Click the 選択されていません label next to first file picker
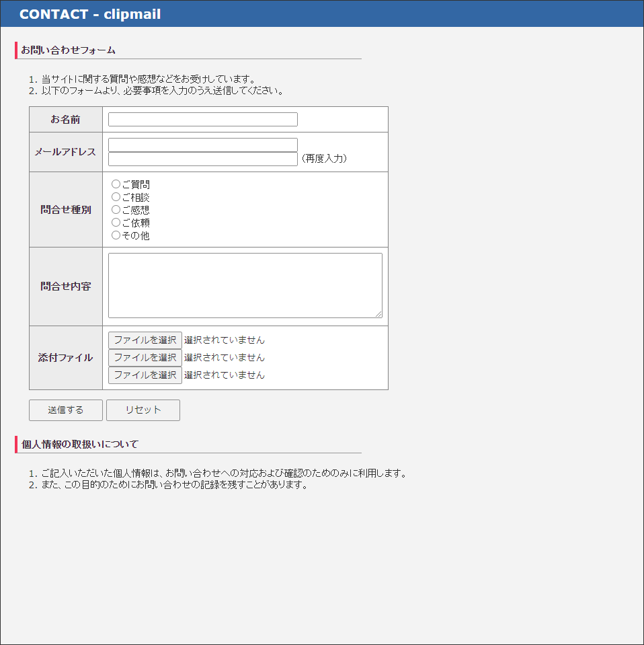The width and height of the screenshot is (644, 645). pyautogui.click(x=226, y=340)
